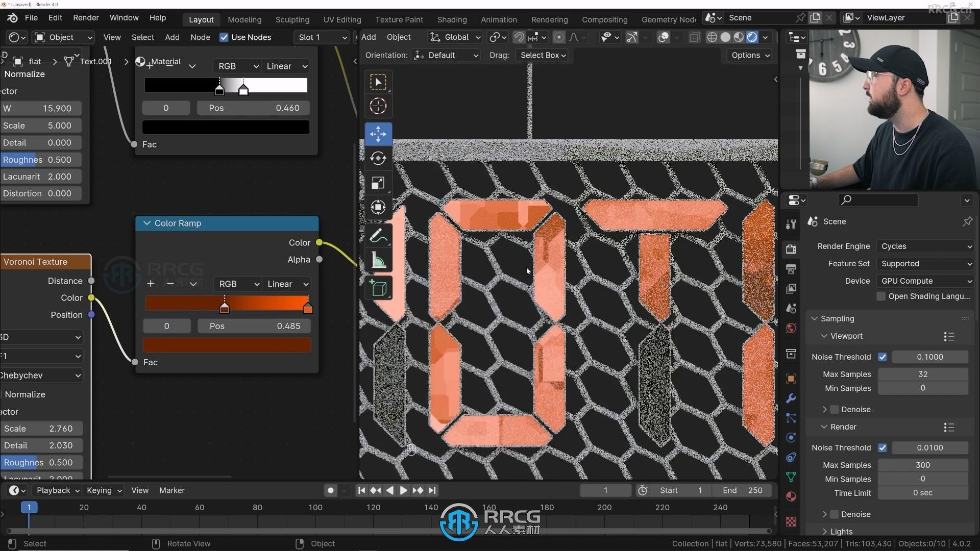Open the Chebychev distance metric dropdown
Image resolution: width=980 pixels, height=551 pixels.
point(41,375)
